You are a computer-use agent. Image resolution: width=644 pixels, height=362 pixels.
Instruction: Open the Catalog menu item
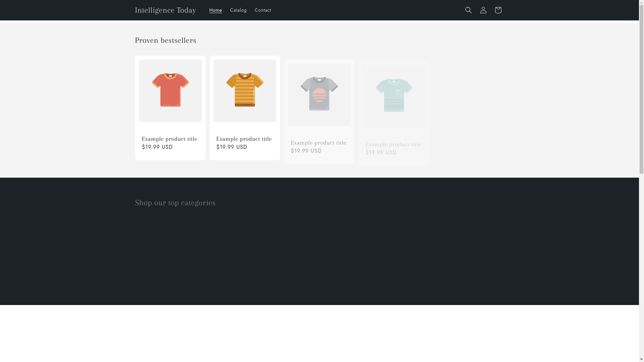tap(238, 10)
